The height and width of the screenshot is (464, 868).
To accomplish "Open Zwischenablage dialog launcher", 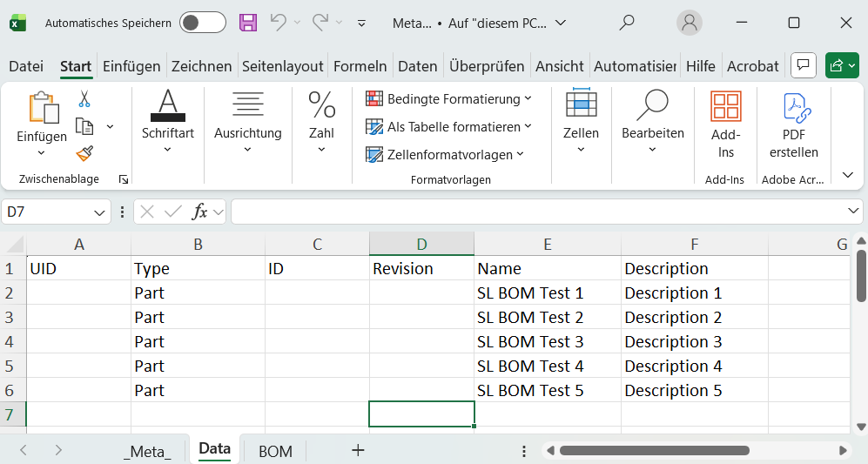I will pyautogui.click(x=124, y=179).
